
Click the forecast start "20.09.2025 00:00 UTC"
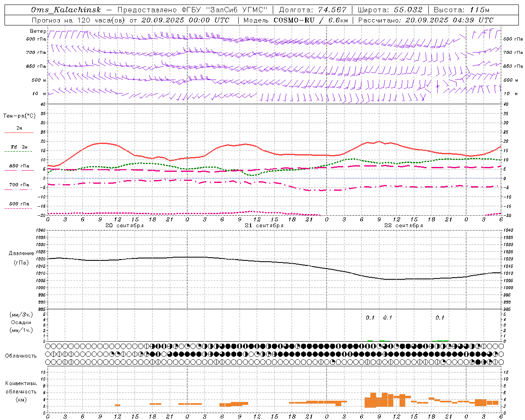[x=185, y=20]
